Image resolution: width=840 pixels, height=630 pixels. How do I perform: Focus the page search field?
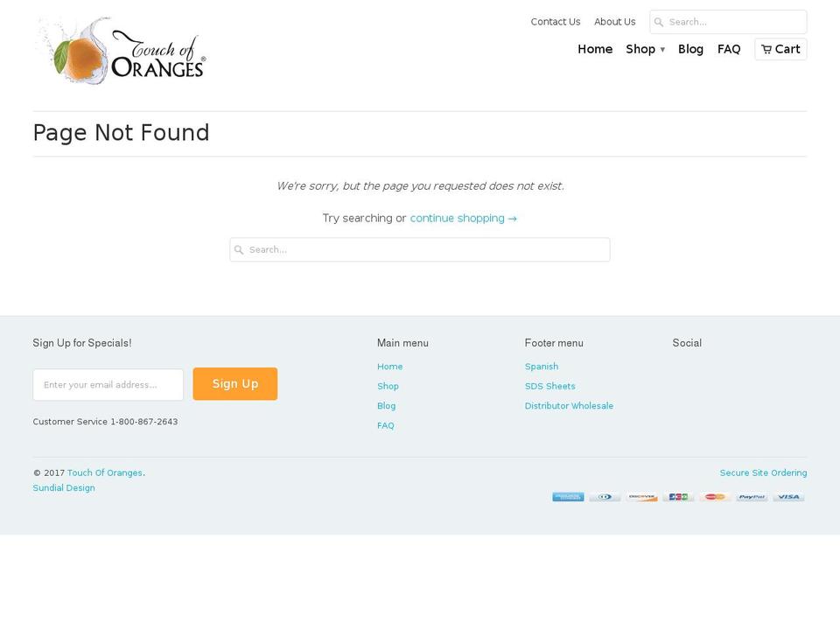click(x=420, y=249)
